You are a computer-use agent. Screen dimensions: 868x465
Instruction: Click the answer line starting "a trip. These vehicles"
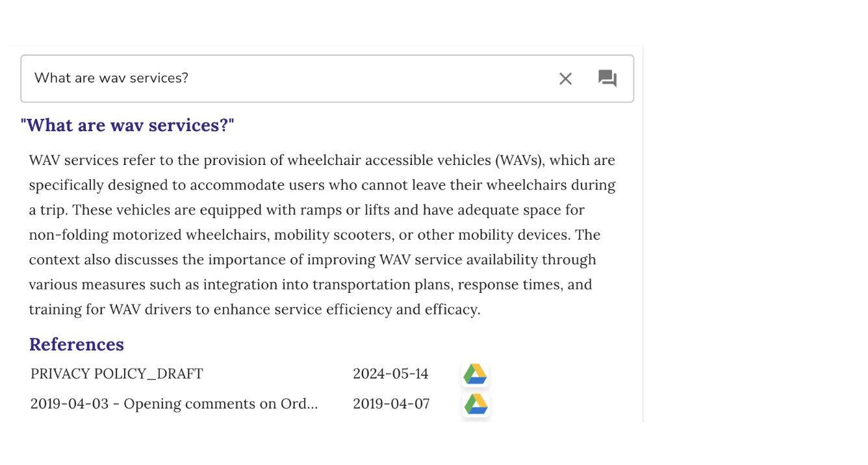coord(307,210)
